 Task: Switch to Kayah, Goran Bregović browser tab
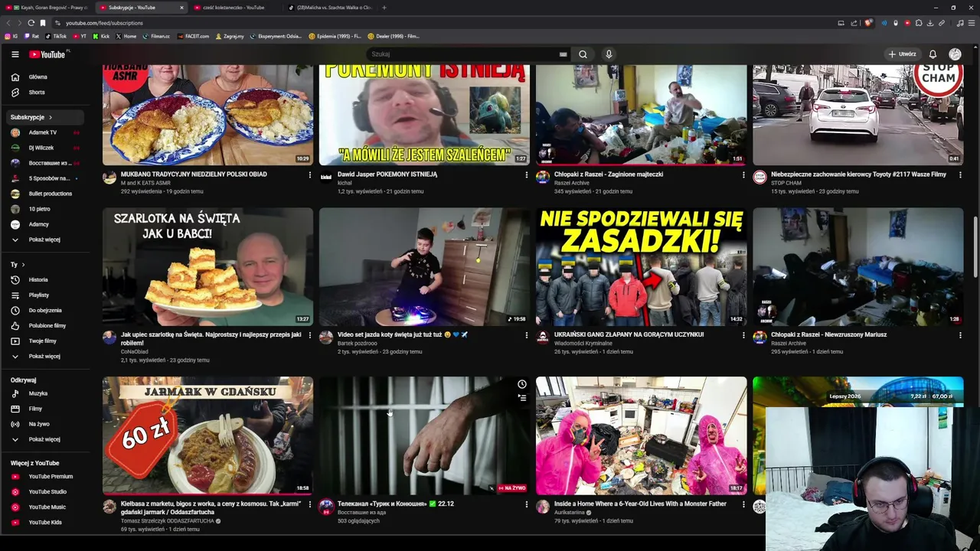(47, 8)
